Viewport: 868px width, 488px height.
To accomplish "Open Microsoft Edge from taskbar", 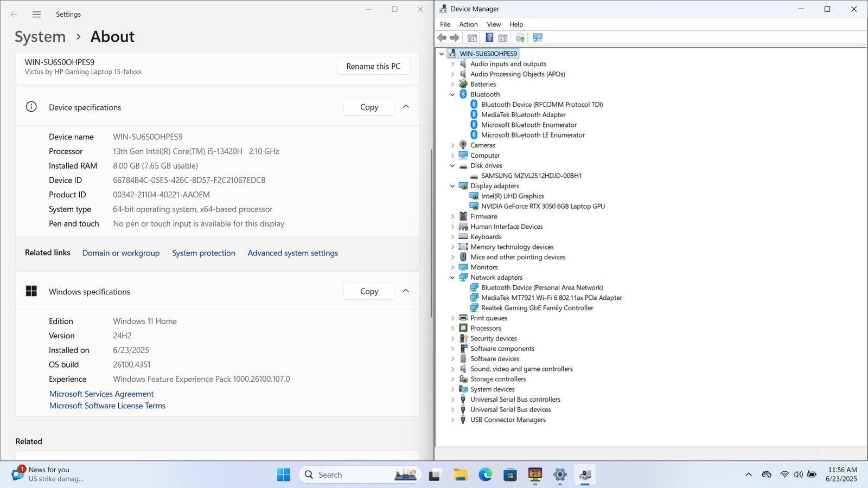I will [x=485, y=475].
